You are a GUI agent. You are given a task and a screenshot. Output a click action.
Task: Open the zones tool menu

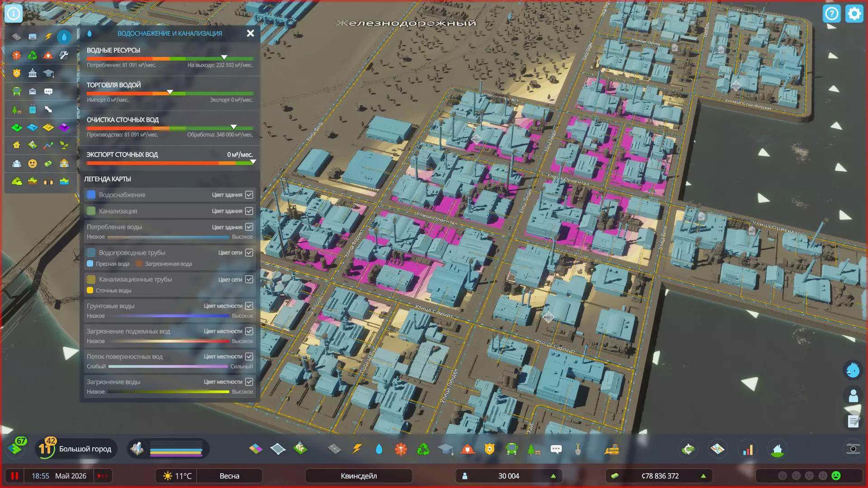click(x=255, y=449)
